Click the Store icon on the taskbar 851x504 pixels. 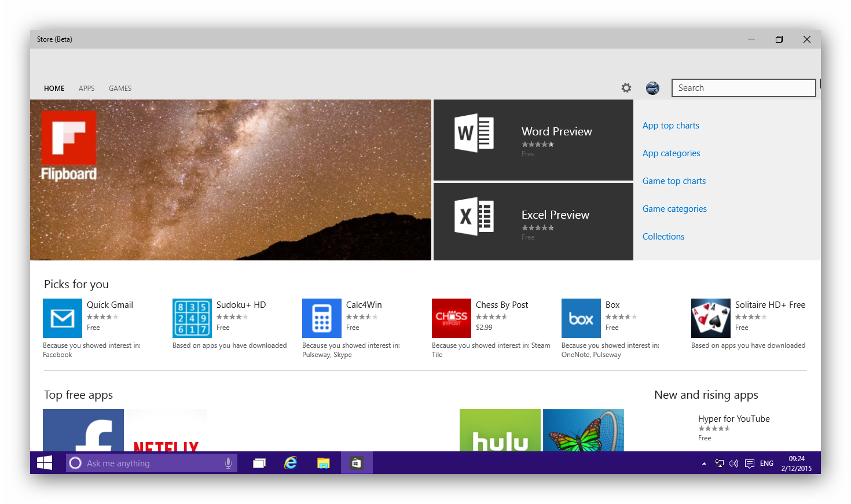(x=357, y=463)
